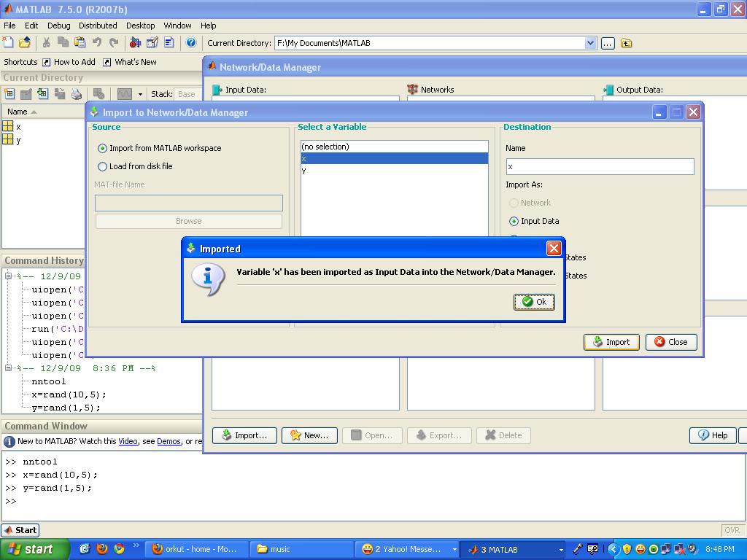Click the print icon in workspace toolbar

click(x=76, y=94)
